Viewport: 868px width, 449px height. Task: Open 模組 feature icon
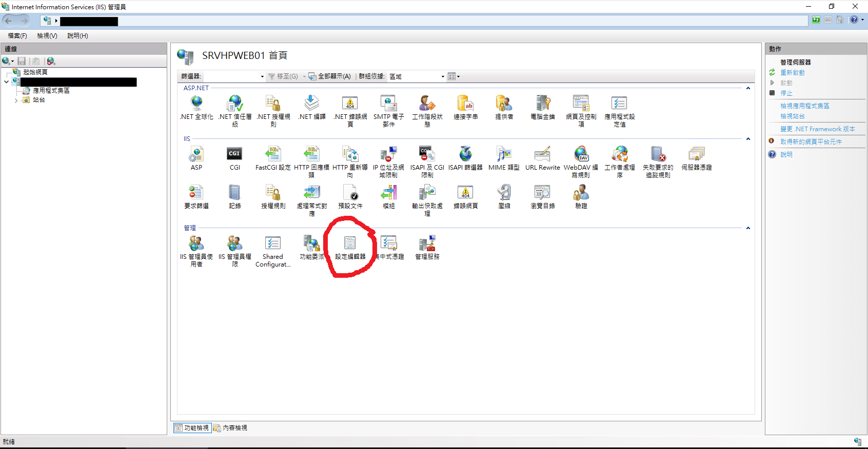coord(389,197)
